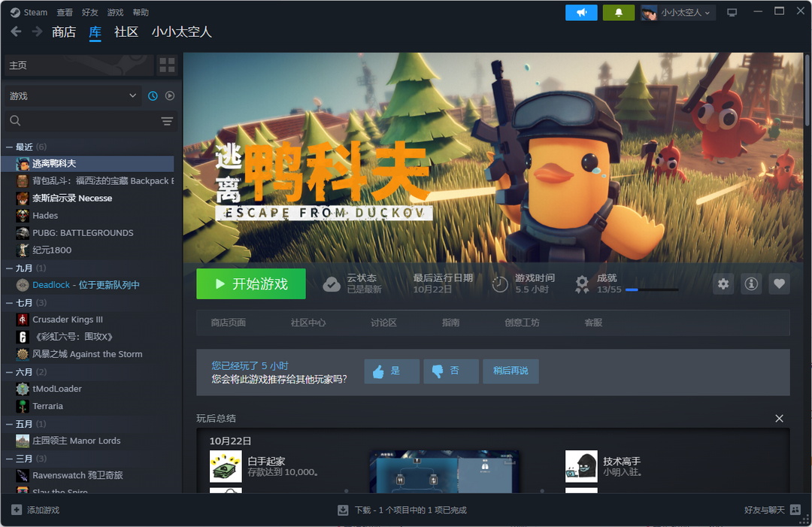Image resolution: width=812 pixels, height=527 pixels.
Task: Open the 游戏 menu in menu bar
Action: pyautogui.click(x=115, y=13)
